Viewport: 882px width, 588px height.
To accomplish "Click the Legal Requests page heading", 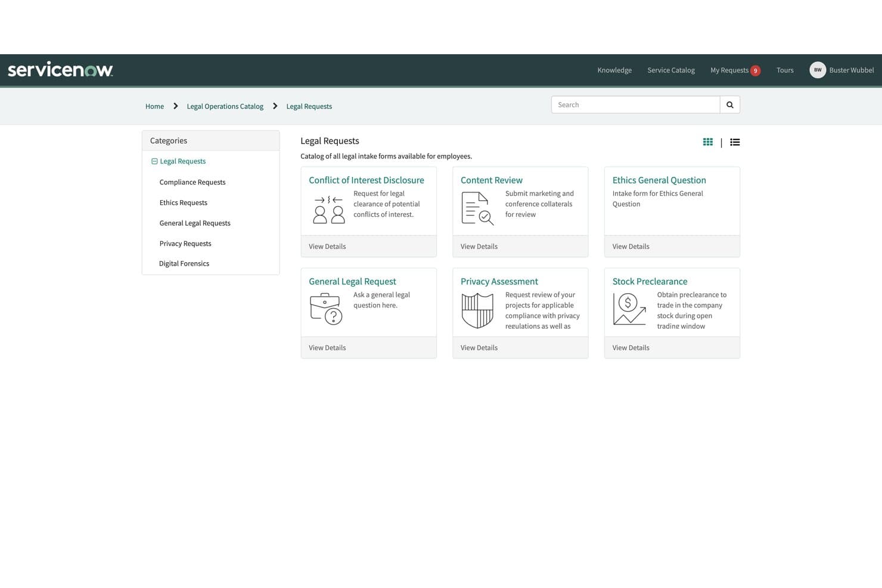I will pos(330,141).
